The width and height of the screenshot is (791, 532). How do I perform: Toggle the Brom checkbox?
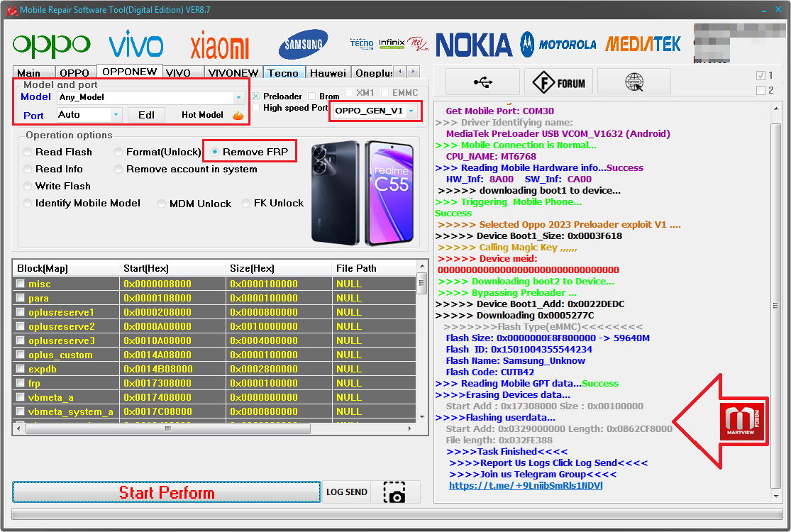[x=311, y=96]
